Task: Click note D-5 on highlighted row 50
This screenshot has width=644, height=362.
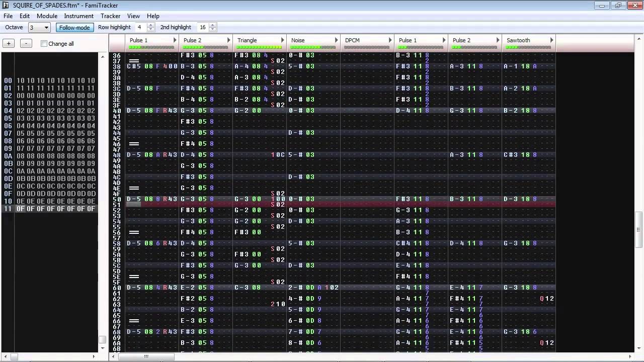Action: (134, 199)
